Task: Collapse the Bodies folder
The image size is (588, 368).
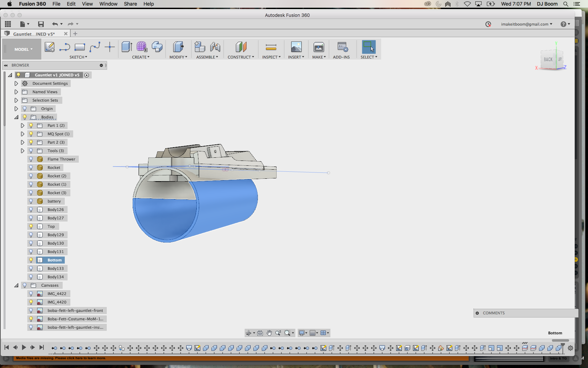Action: [16, 117]
